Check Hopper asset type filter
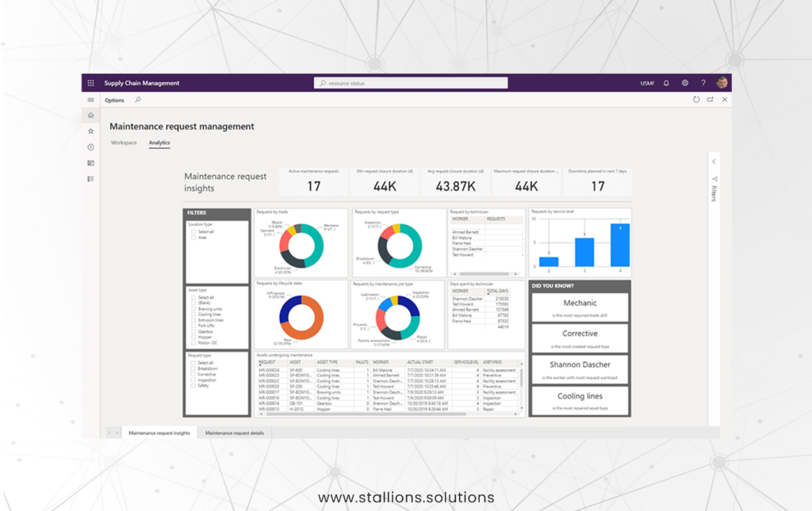Screen dimensions: 812x511 click(193, 337)
